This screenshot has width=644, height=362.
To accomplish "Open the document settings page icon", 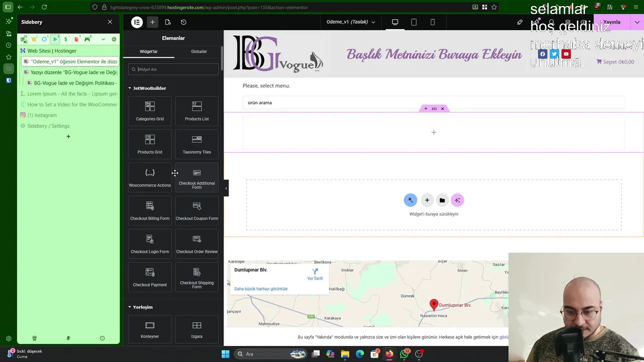I will tap(168, 22).
